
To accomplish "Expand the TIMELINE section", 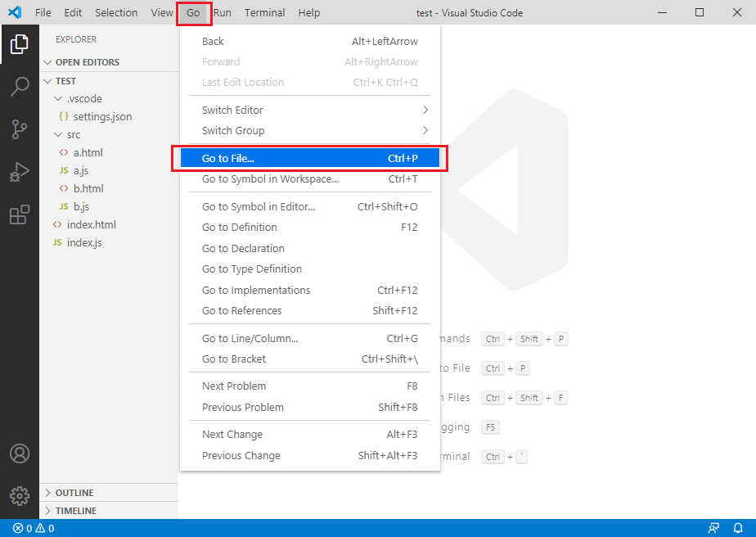I will (x=47, y=511).
